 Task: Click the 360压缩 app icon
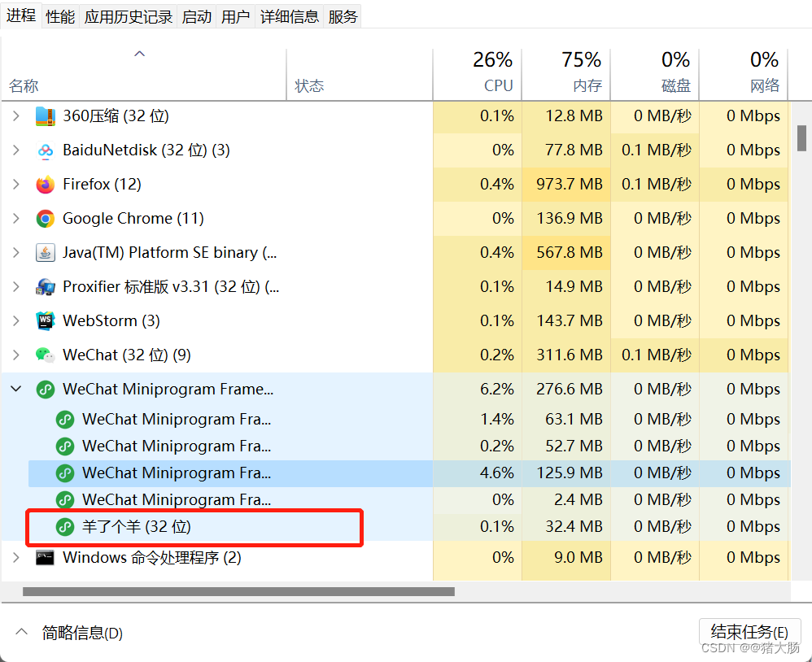(45, 116)
